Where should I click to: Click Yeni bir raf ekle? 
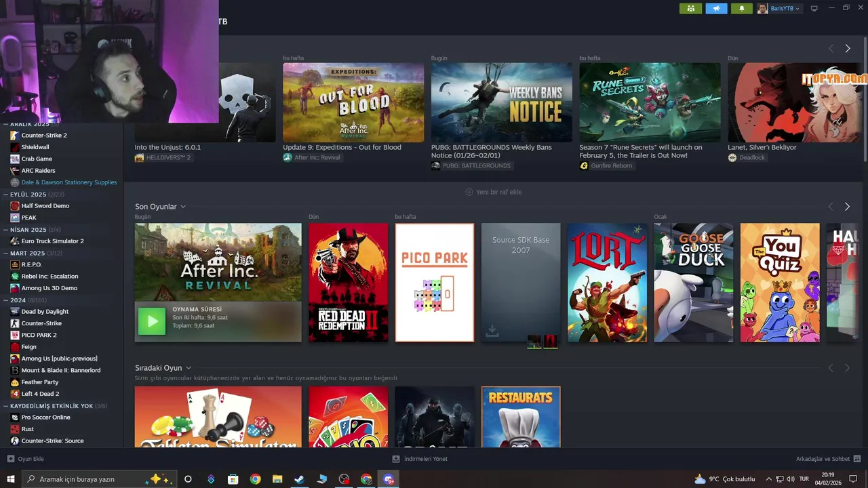[x=494, y=192]
